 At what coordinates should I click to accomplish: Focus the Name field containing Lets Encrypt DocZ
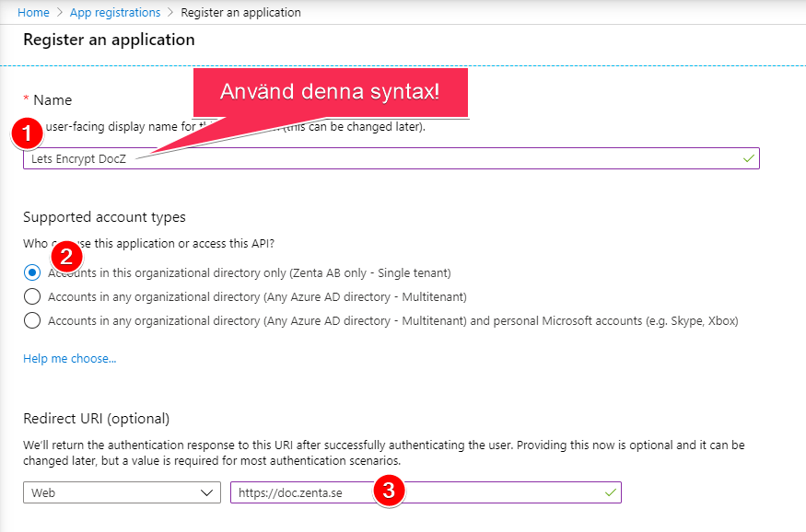[x=415, y=158]
